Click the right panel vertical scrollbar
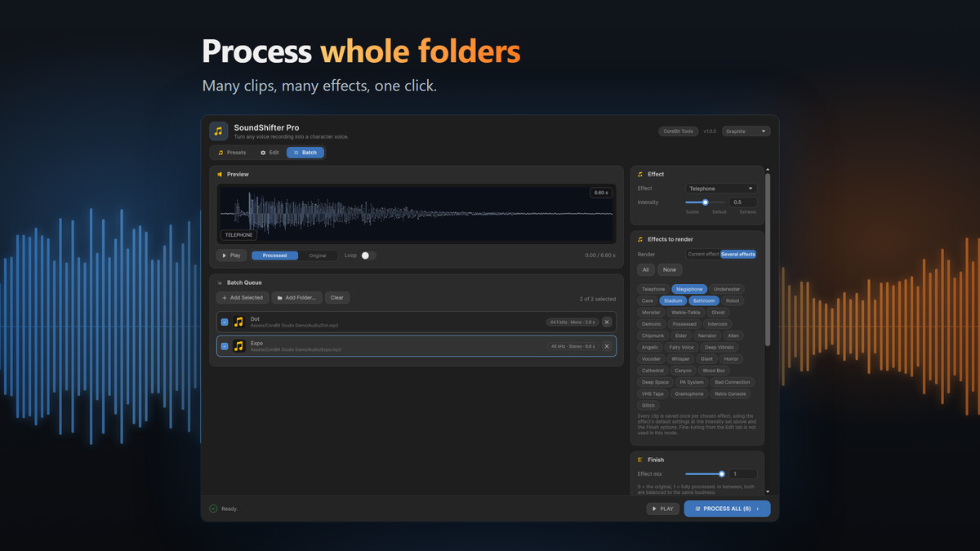This screenshot has width=980, height=551. [767, 258]
